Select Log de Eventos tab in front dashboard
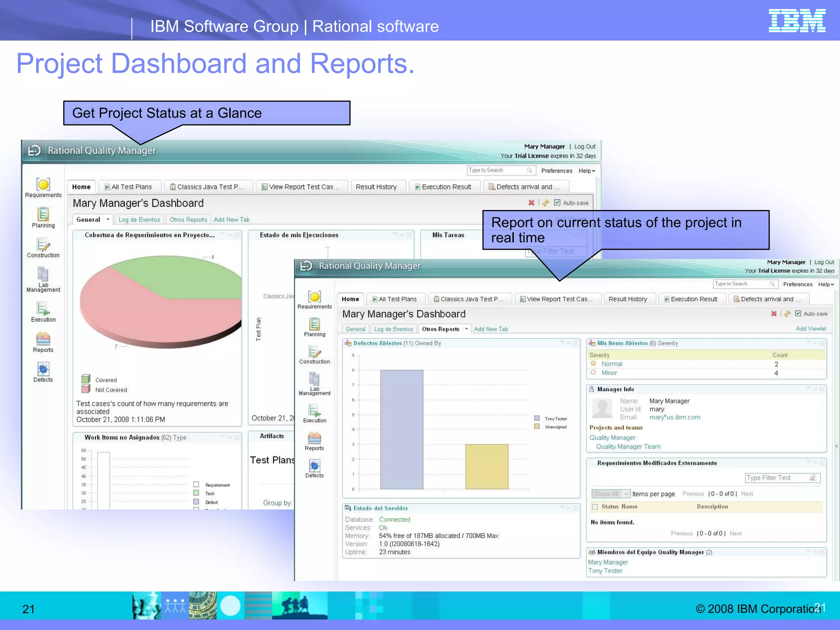840x630 pixels. [x=393, y=329]
